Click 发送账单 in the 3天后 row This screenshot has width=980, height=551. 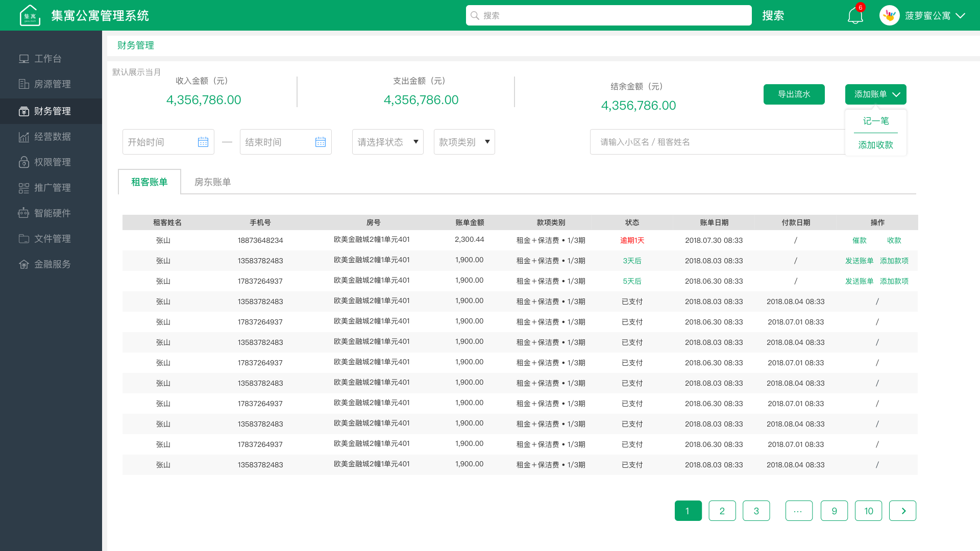click(x=860, y=261)
